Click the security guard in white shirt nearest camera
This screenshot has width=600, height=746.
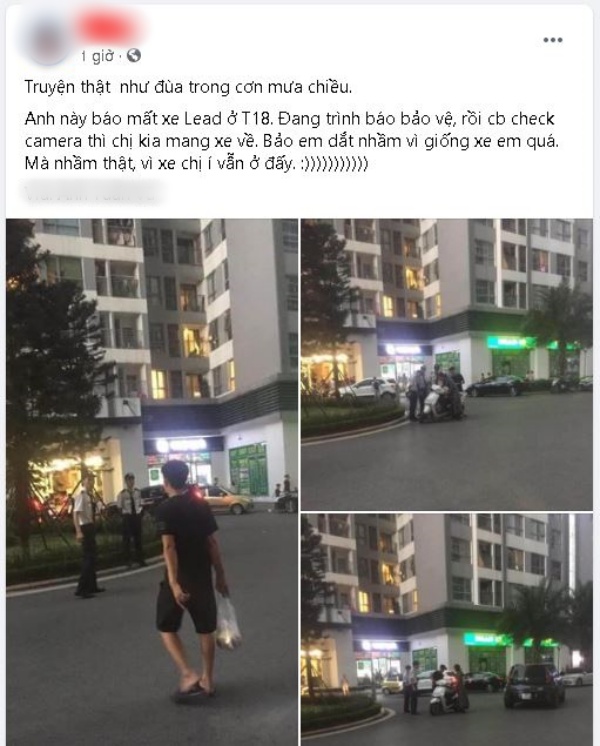click(87, 534)
